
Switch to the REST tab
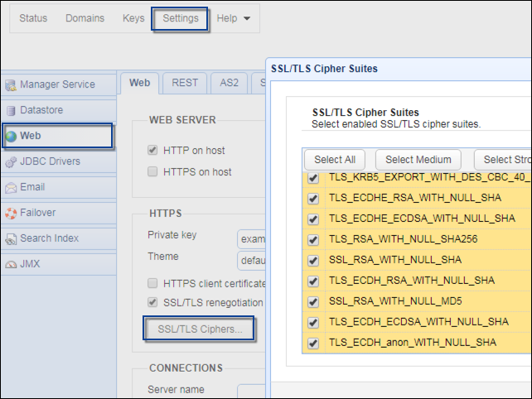185,83
